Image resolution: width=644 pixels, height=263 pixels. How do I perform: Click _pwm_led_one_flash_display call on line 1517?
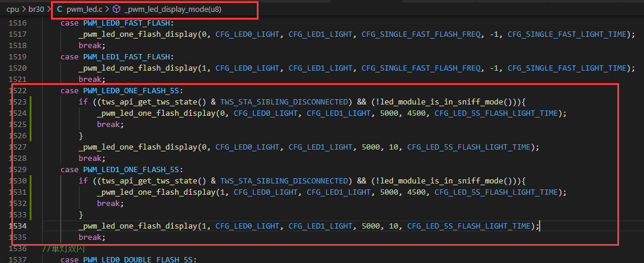click(x=138, y=34)
